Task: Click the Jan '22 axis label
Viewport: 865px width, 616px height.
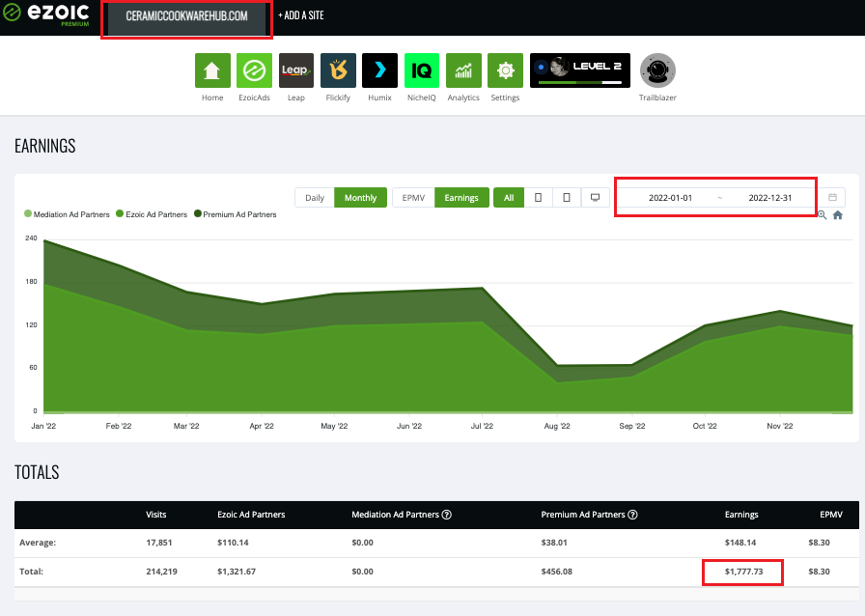Action: tap(43, 426)
